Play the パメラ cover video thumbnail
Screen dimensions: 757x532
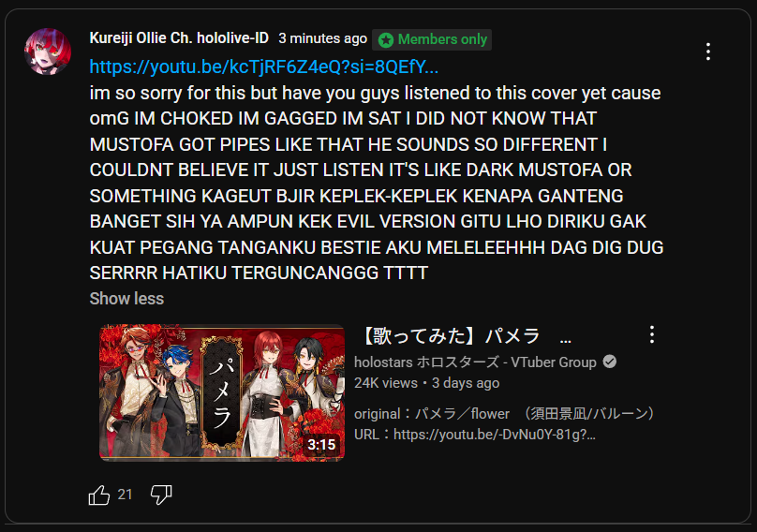[222, 393]
